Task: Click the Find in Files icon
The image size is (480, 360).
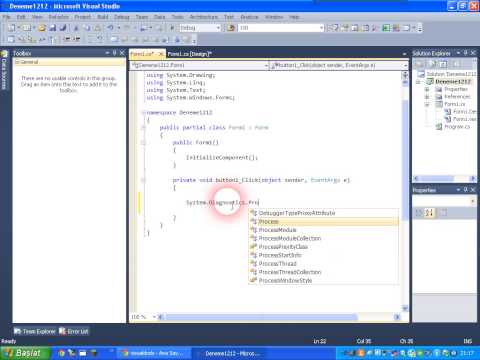Action: point(231,28)
